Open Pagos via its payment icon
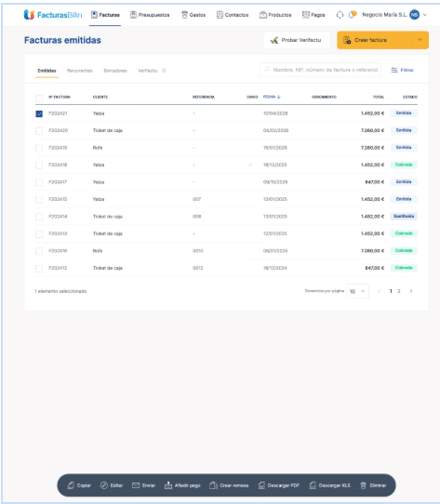440x504 pixels. (x=306, y=15)
